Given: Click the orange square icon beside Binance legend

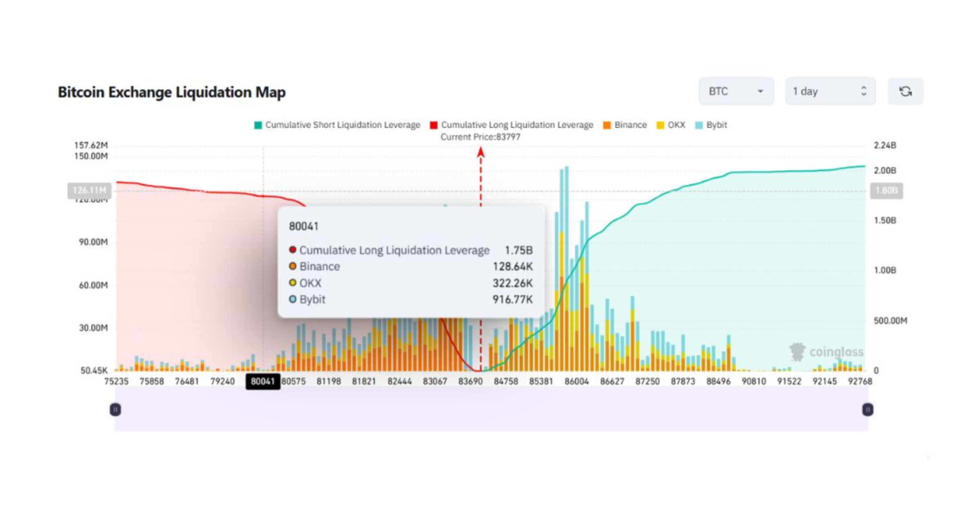Looking at the screenshot, I should coord(607,125).
